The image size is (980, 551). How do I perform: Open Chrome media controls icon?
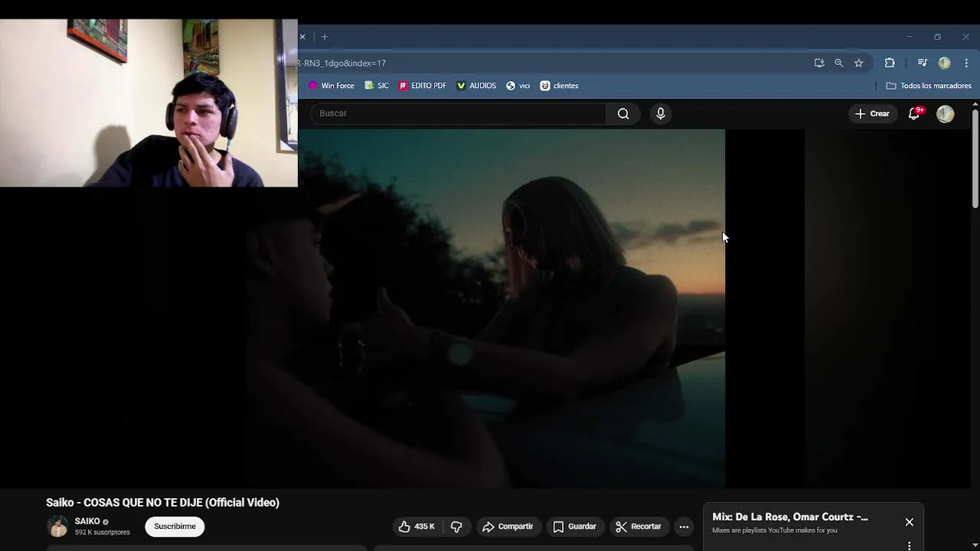922,63
